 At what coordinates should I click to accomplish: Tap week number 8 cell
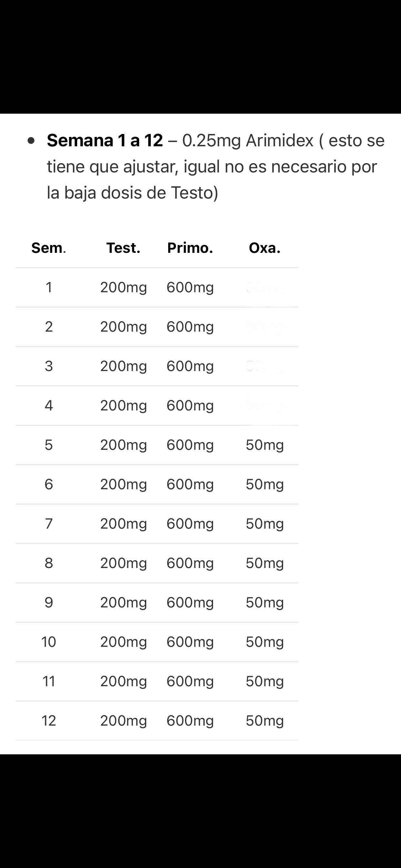(x=49, y=563)
